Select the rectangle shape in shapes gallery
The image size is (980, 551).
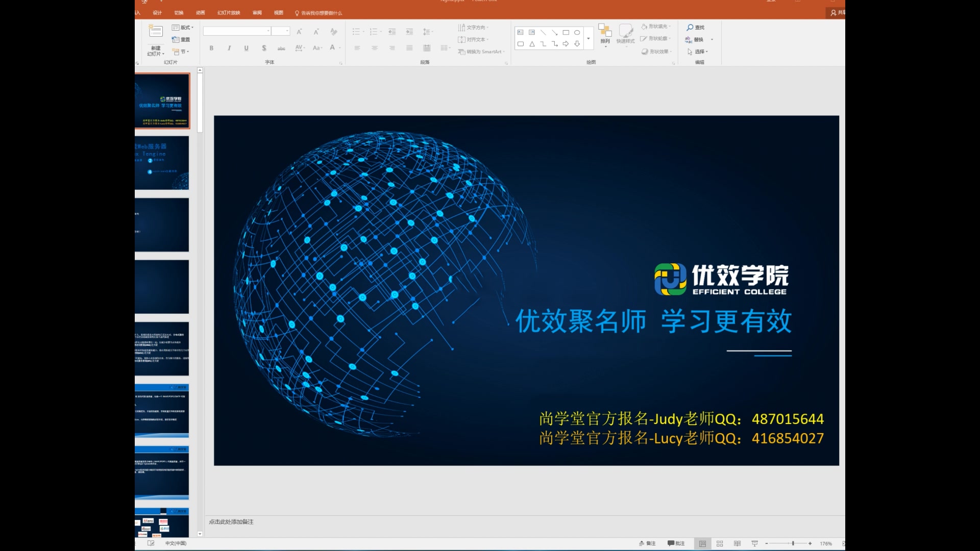click(566, 32)
